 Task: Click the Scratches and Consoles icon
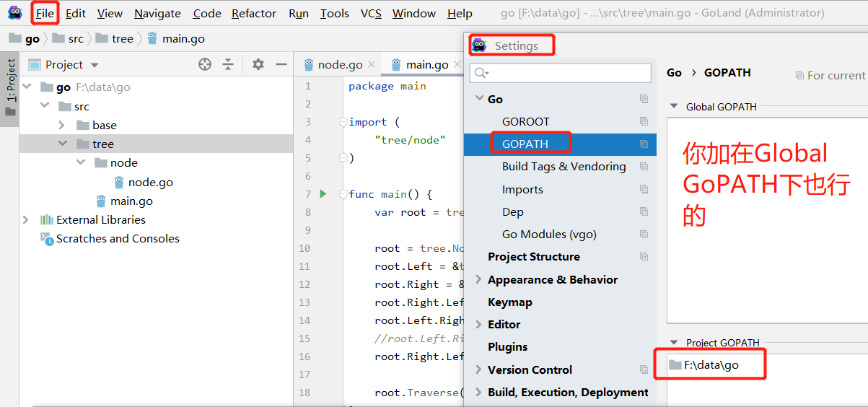click(47, 239)
